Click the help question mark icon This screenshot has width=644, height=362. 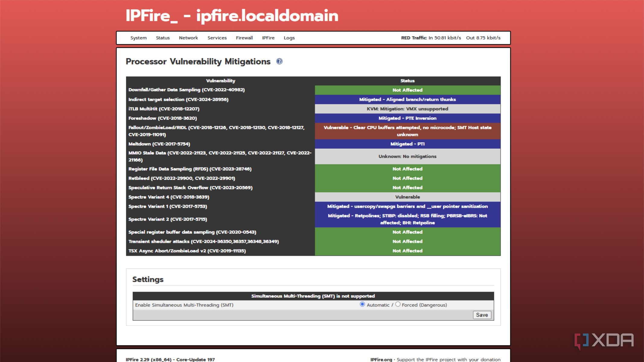(279, 62)
